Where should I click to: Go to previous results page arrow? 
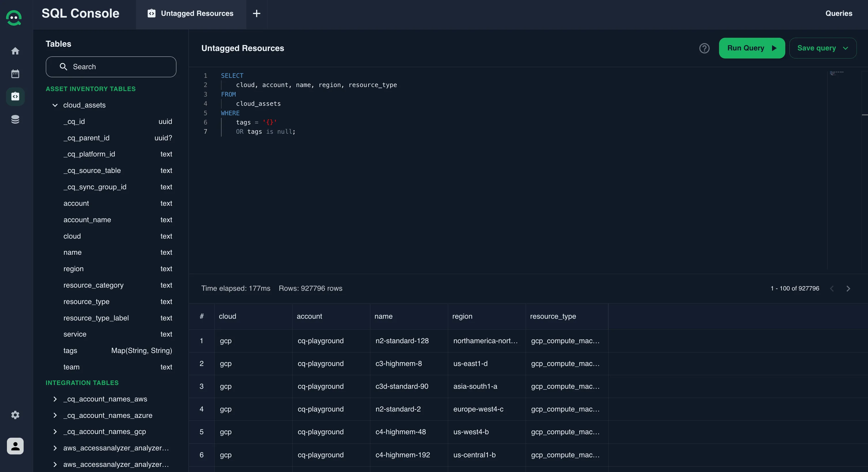click(832, 288)
